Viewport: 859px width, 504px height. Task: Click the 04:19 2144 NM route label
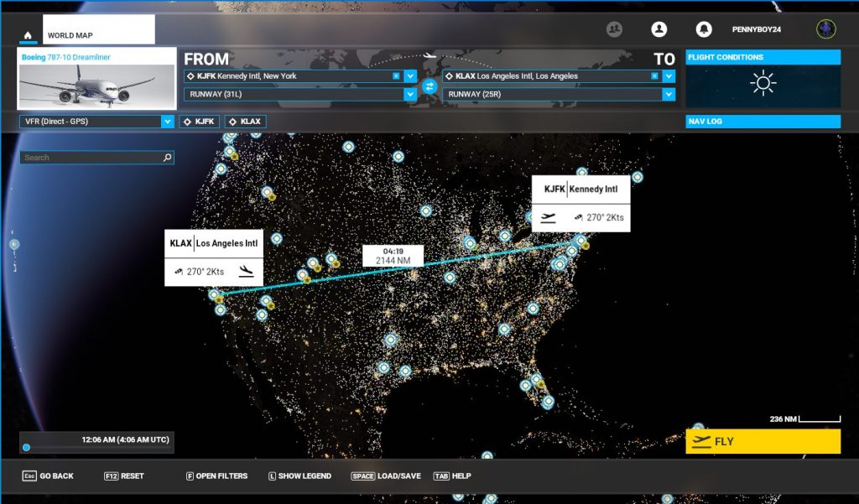393,256
